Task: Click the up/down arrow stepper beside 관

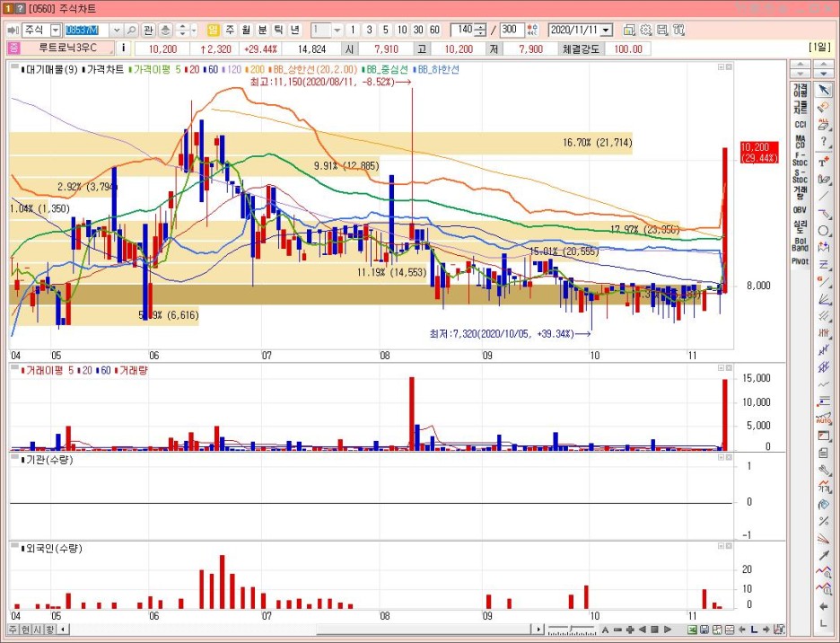Action: 182,30
